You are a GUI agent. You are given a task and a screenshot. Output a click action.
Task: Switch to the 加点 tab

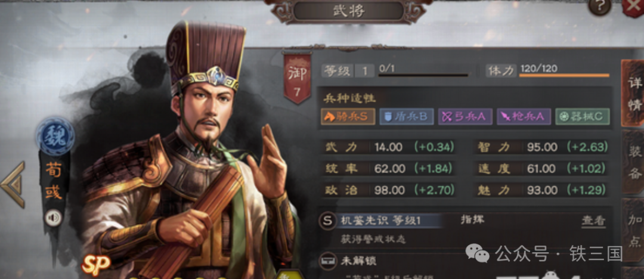(x=634, y=231)
